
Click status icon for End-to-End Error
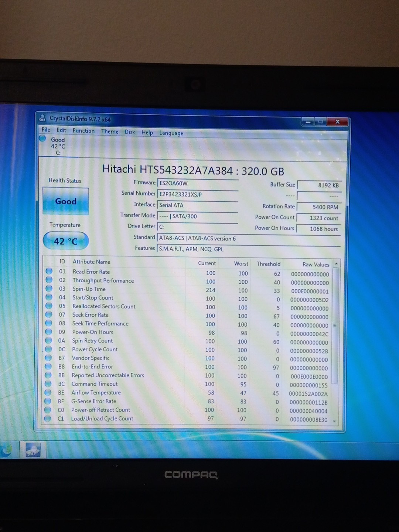coord(48,366)
